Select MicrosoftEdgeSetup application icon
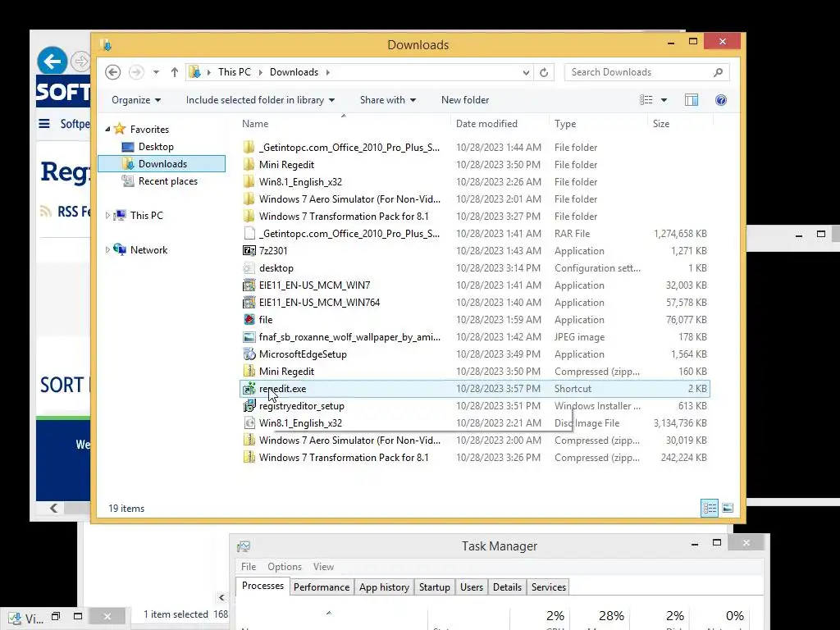This screenshot has height=630, width=840. [x=249, y=354]
